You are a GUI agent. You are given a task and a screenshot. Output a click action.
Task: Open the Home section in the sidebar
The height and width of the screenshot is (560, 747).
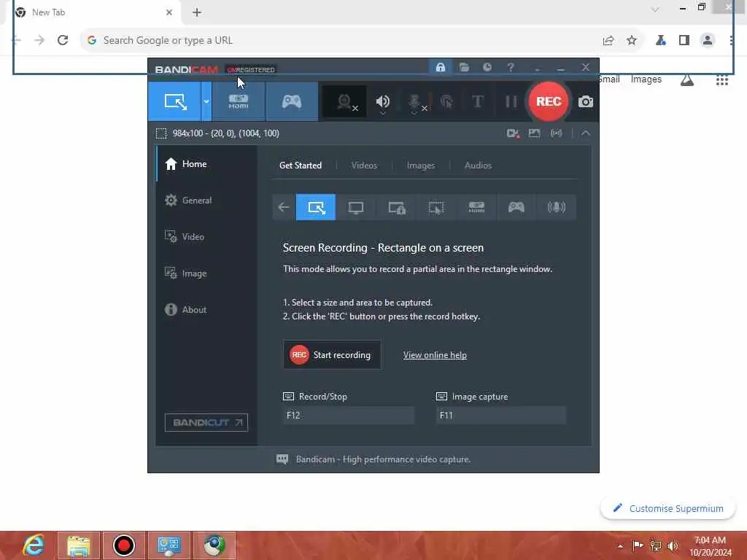click(x=206, y=164)
